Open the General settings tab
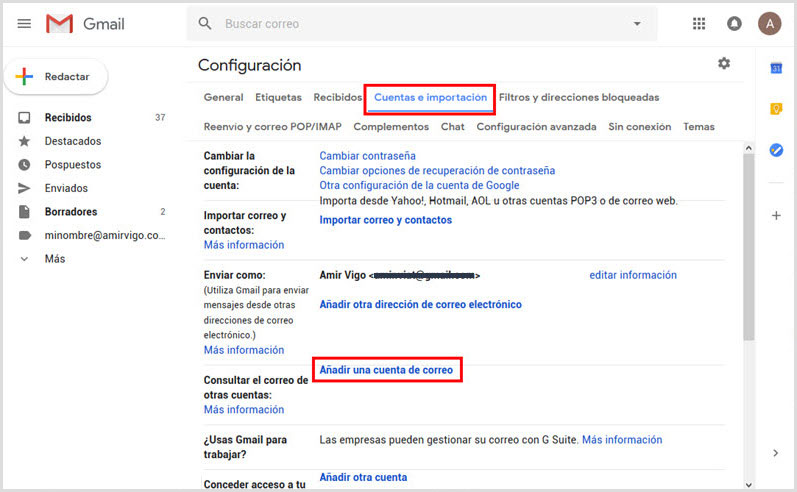797x492 pixels. coord(223,97)
